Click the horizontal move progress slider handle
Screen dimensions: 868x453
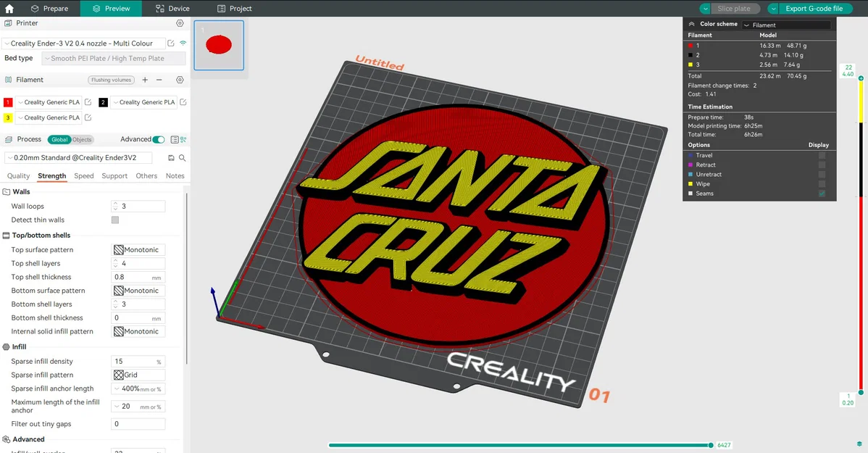(711, 445)
